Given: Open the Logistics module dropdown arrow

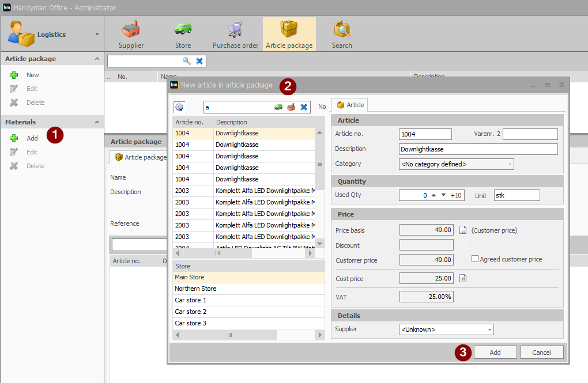Looking at the screenshot, I should click(x=97, y=35).
